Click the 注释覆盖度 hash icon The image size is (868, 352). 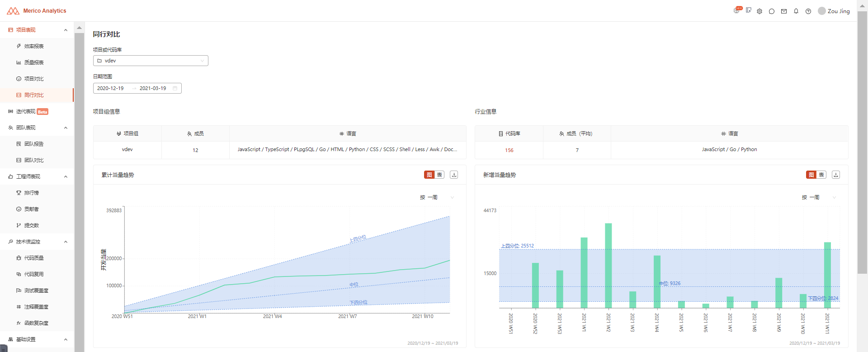pyautogui.click(x=19, y=307)
